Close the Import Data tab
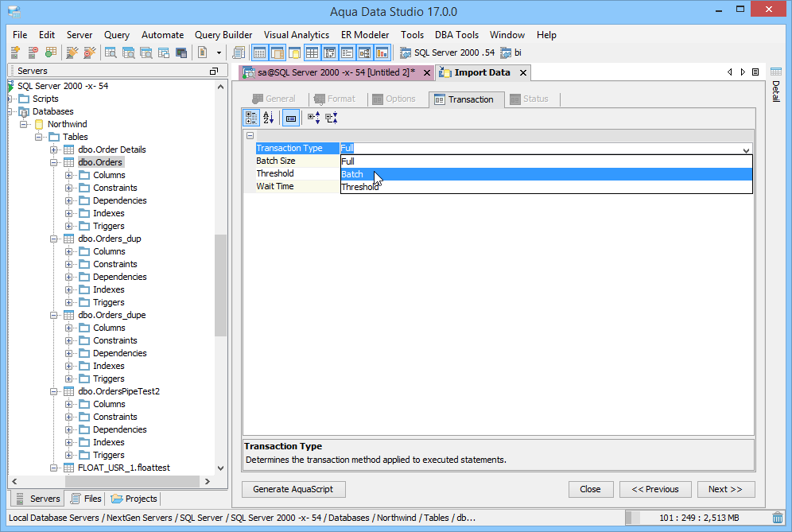 pyautogui.click(x=523, y=72)
